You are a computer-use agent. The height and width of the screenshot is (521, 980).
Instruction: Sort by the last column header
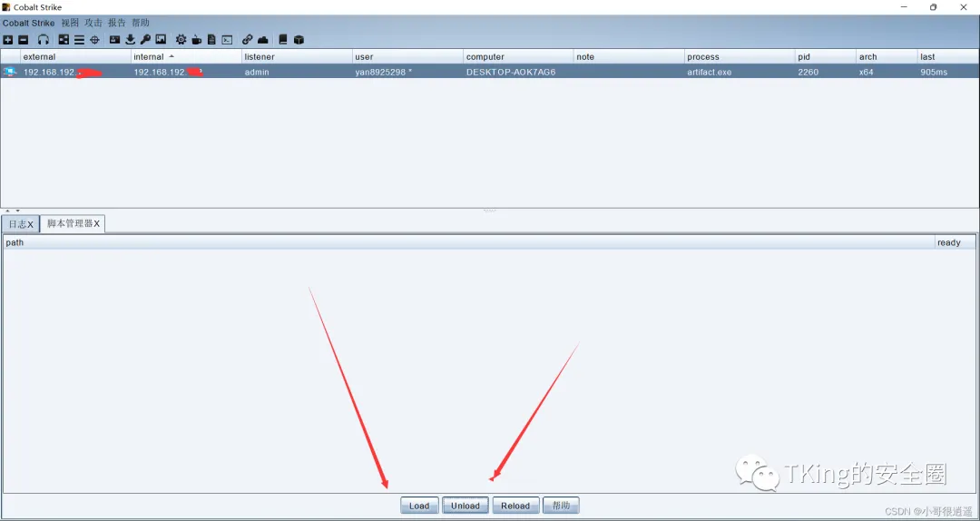[x=947, y=56]
